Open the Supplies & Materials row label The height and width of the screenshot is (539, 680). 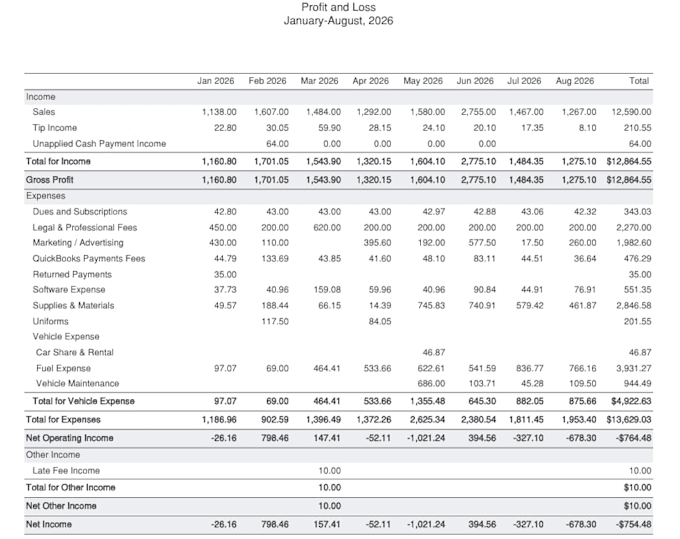click(x=73, y=306)
